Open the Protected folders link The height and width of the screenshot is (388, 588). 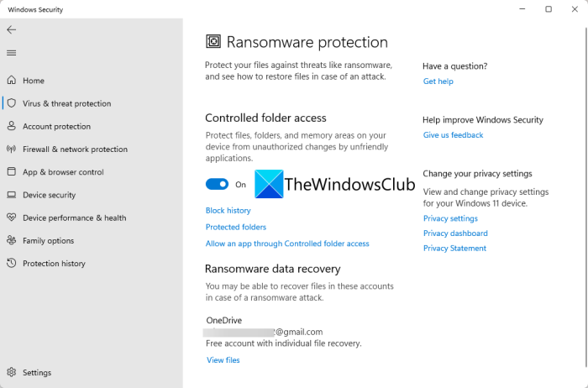point(236,227)
